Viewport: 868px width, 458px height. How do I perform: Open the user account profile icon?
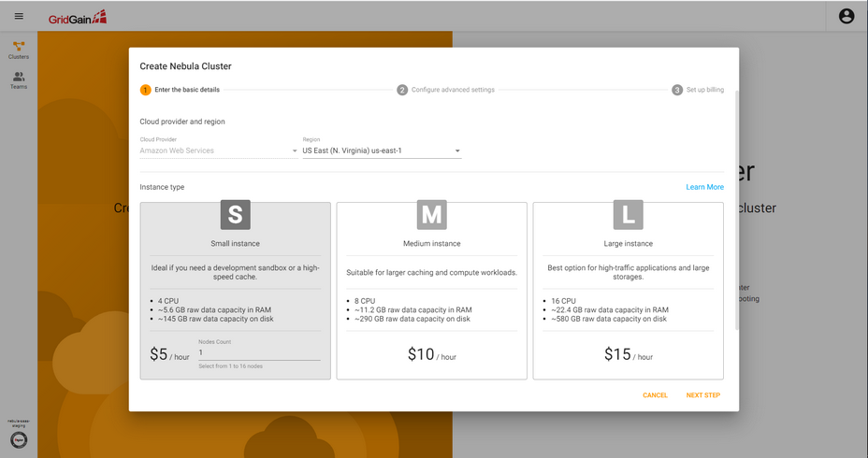point(846,16)
